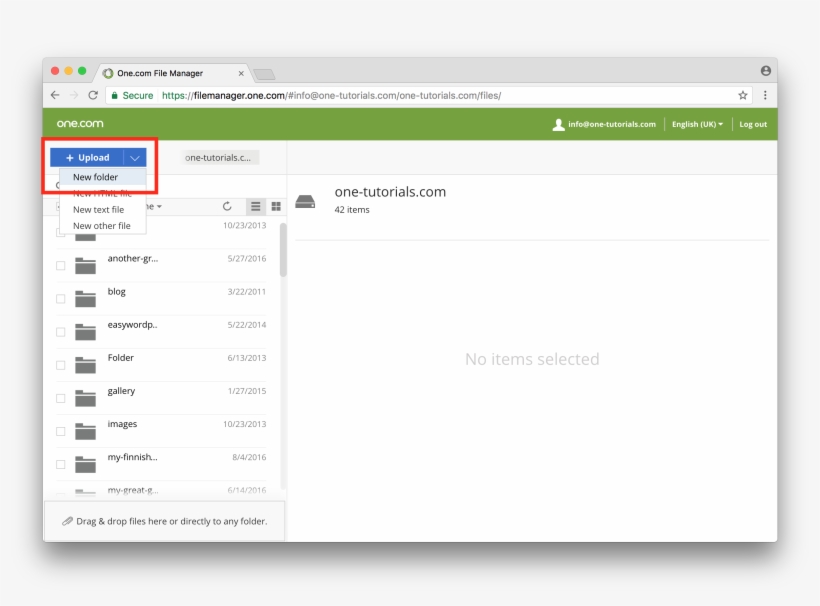Tick the checkbox for blog folder

pos(61,299)
